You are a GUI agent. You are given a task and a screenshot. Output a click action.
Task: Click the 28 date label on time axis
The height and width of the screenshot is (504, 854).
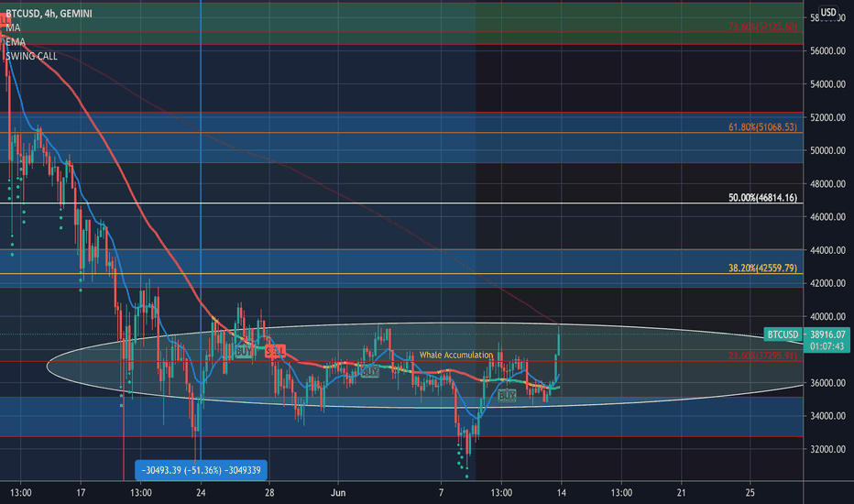pos(269,493)
